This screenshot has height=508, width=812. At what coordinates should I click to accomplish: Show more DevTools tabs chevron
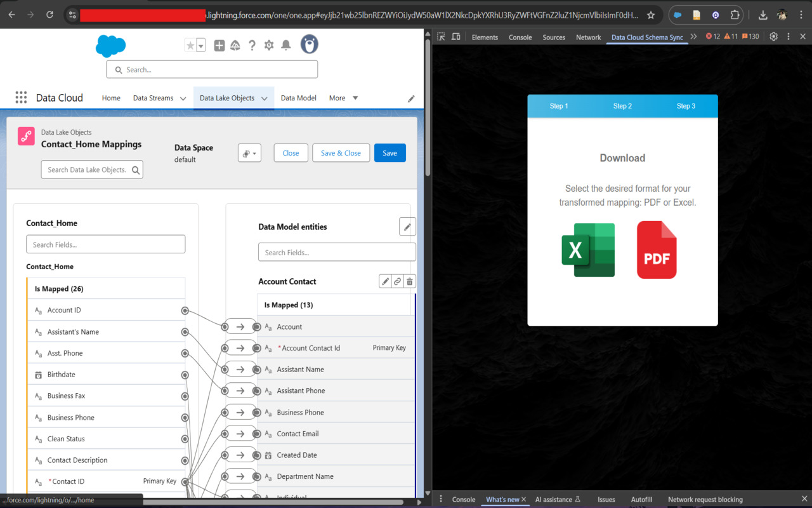point(693,37)
